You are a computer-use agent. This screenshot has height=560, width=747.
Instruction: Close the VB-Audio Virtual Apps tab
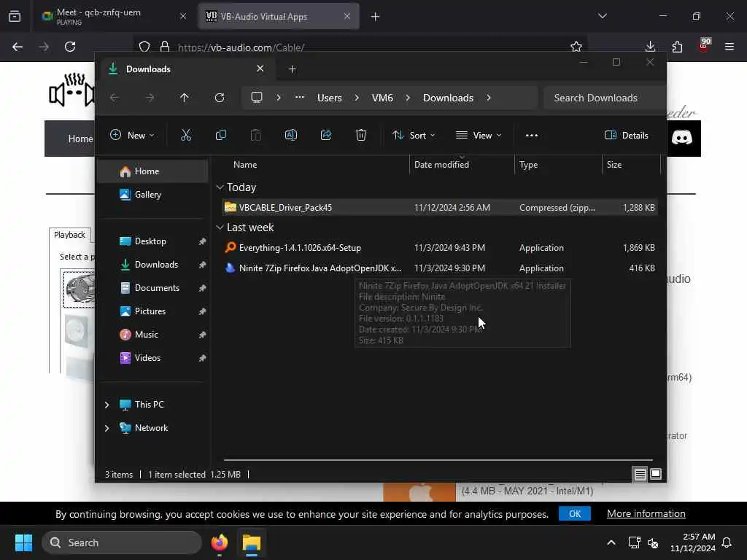(x=347, y=16)
